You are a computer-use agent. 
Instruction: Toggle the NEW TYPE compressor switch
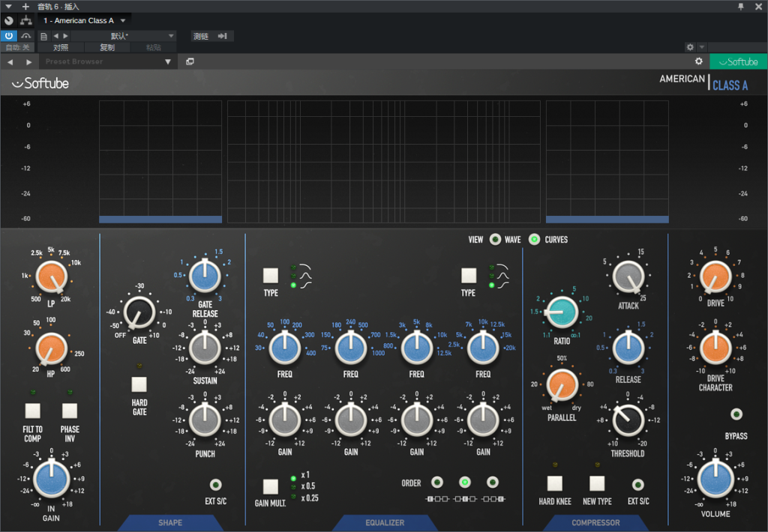tap(596, 483)
